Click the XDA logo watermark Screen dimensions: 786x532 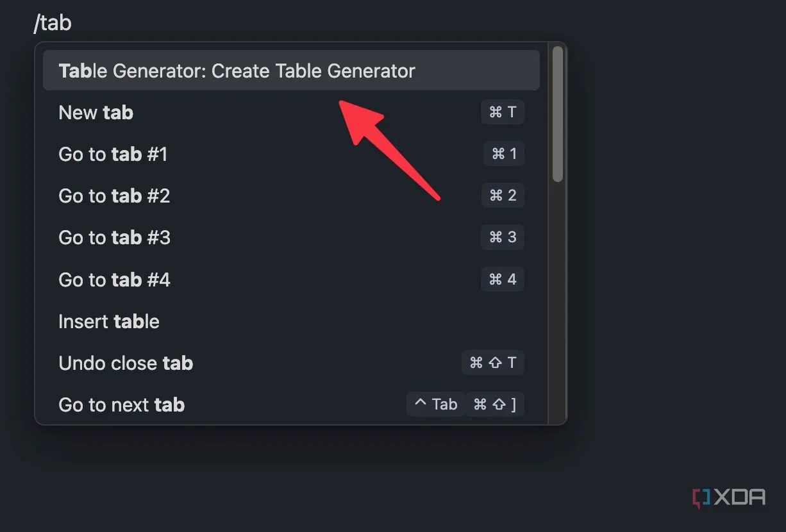(730, 497)
